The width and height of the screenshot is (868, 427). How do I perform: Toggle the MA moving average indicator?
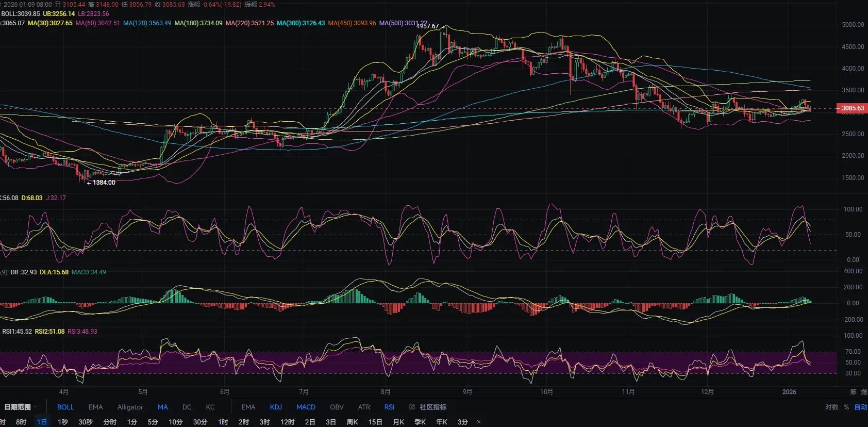pos(162,407)
